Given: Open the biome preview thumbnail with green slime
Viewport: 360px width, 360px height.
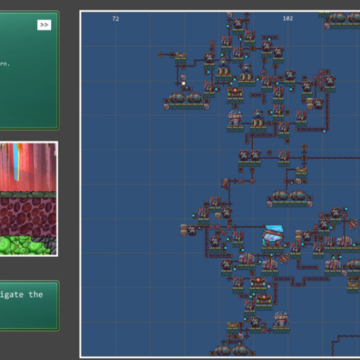Looking at the screenshot, I should click(28, 199).
